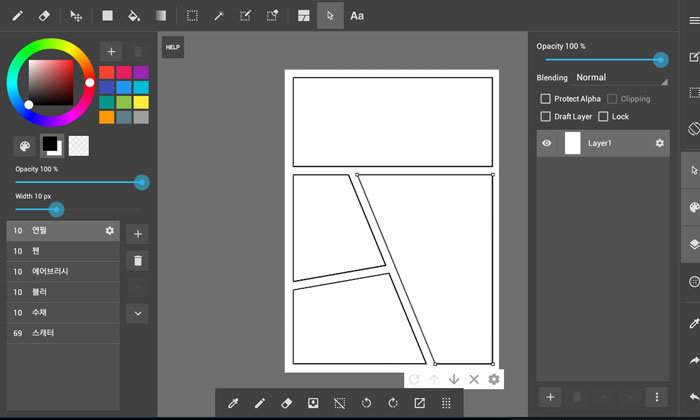Select Eraser in bottom toolbar
This screenshot has width=700, height=420.
pyautogui.click(x=287, y=403)
